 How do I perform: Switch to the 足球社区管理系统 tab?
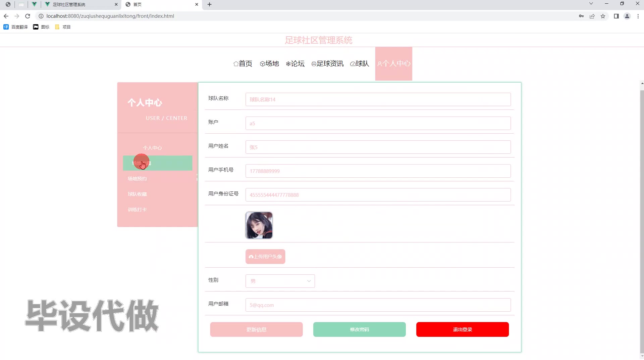pyautogui.click(x=82, y=4)
